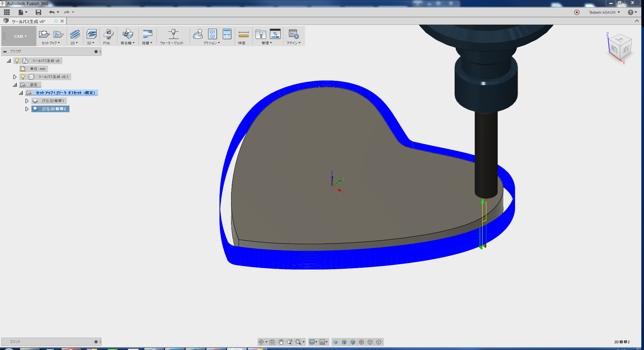Expand the [T3] 2D輪郭1 tree item
644x350 pixels.
pos(27,101)
